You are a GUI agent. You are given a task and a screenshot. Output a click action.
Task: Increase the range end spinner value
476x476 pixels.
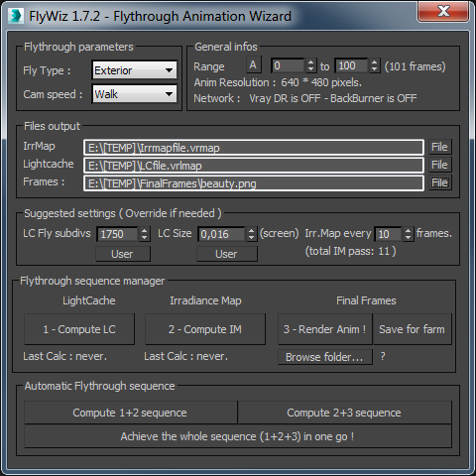(374, 61)
